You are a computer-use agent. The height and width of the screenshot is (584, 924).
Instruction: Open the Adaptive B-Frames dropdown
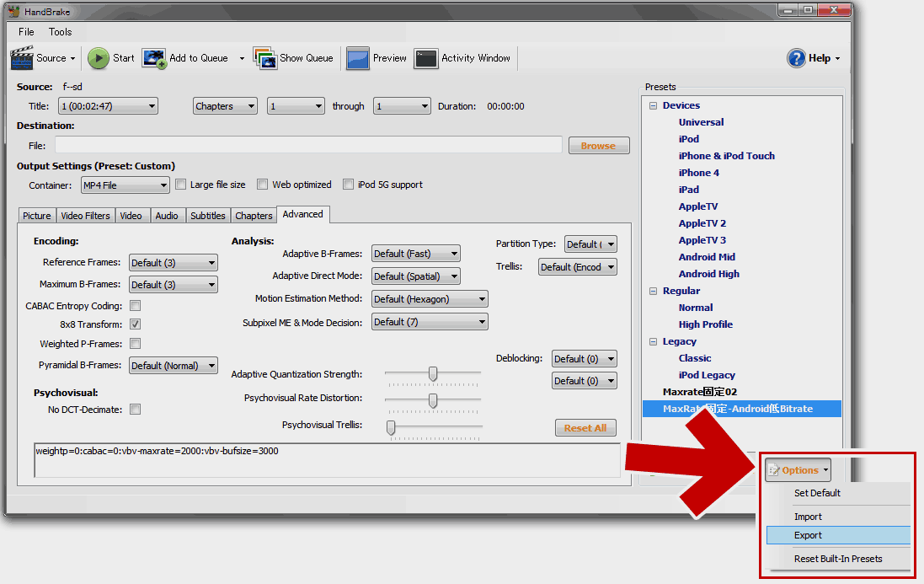415,253
